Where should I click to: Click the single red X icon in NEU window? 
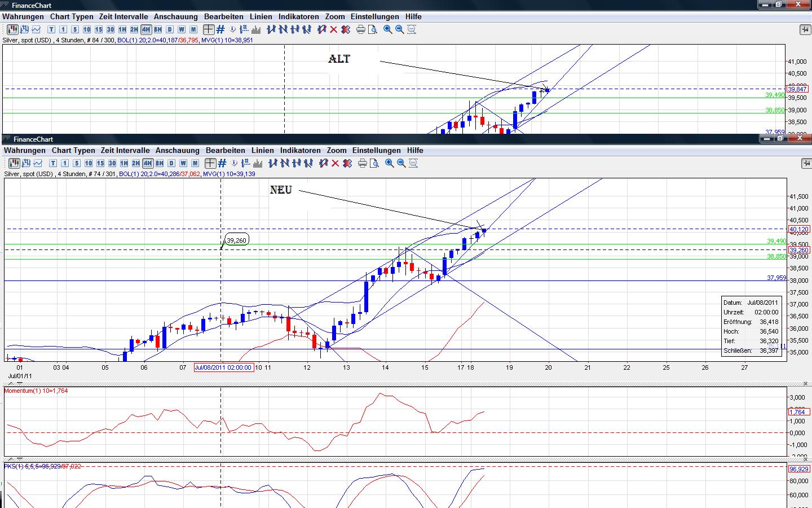[x=336, y=163]
